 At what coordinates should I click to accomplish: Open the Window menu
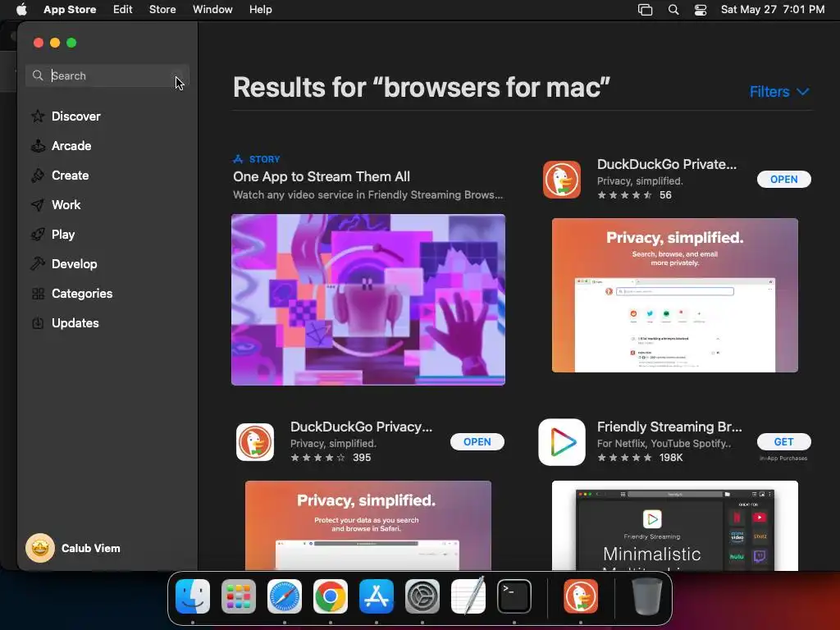pos(212,10)
